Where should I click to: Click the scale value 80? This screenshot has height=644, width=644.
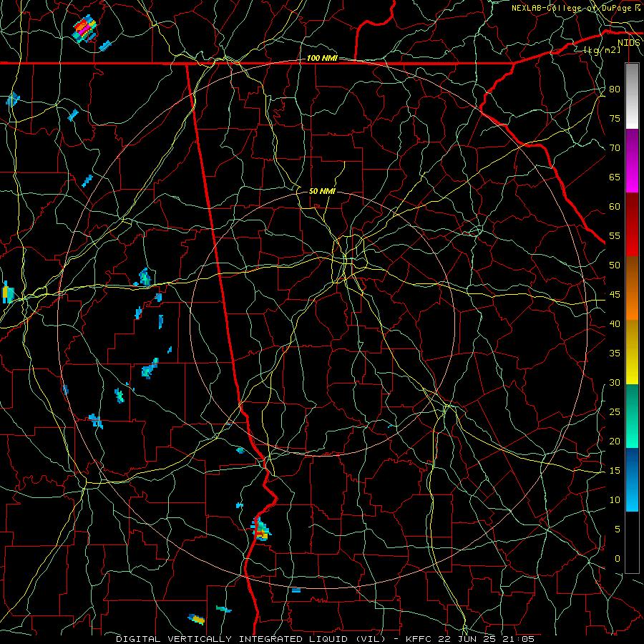click(x=615, y=89)
